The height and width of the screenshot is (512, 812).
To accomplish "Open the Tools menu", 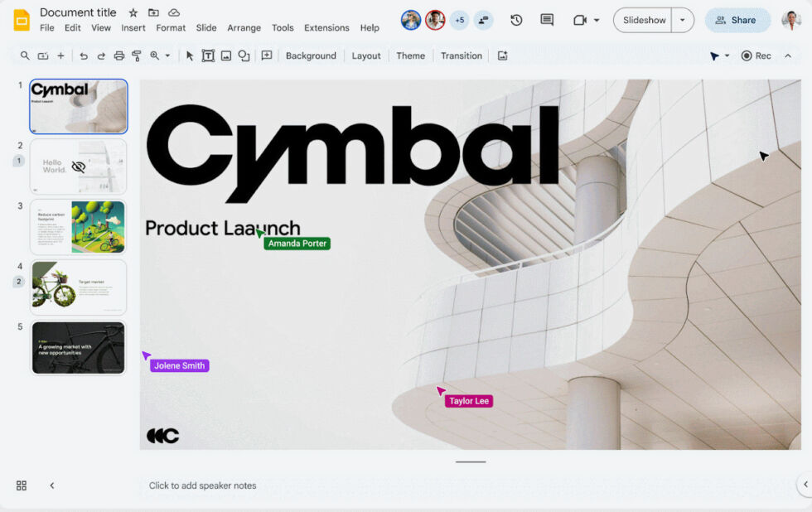I will [x=283, y=27].
